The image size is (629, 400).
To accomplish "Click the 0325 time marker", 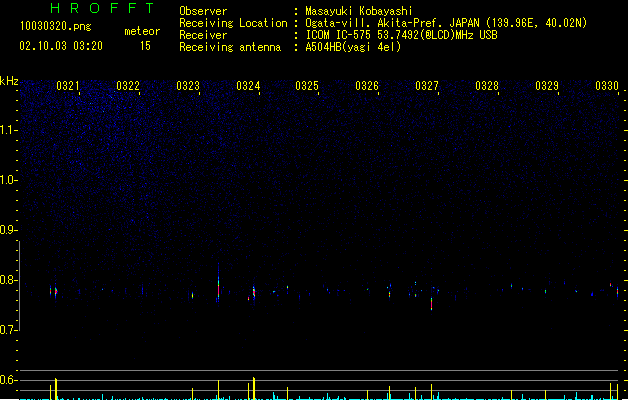I will pyautogui.click(x=307, y=86).
